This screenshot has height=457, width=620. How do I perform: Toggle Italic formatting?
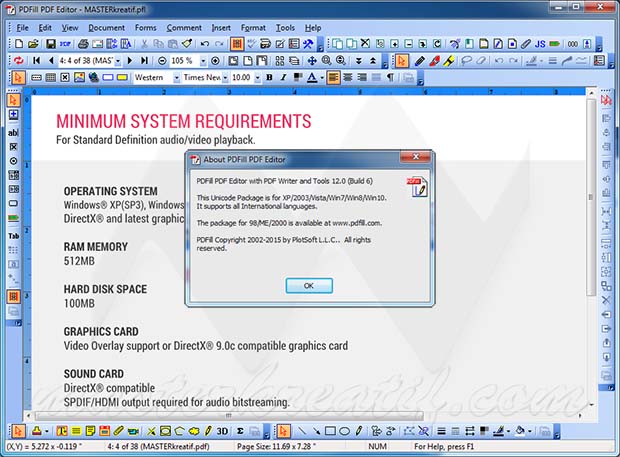284,77
